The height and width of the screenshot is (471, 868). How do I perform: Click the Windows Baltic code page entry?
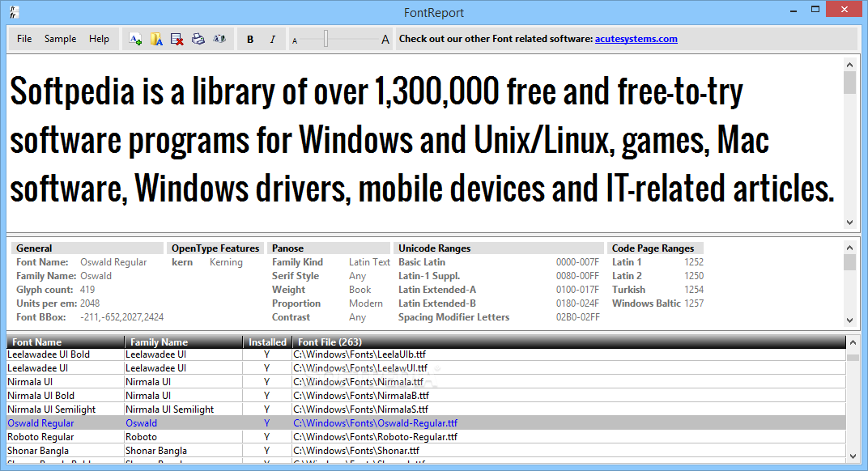coord(657,303)
